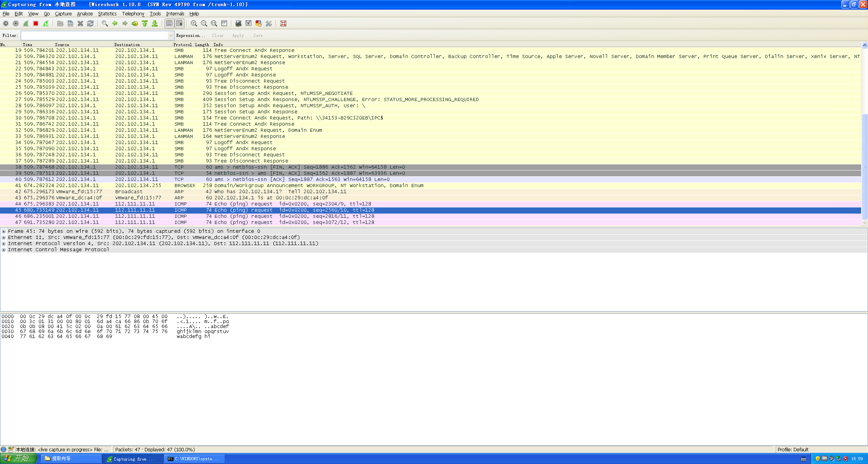The height and width of the screenshot is (464, 868).
Task: Toggle colorize packet list
Action: [169, 23]
